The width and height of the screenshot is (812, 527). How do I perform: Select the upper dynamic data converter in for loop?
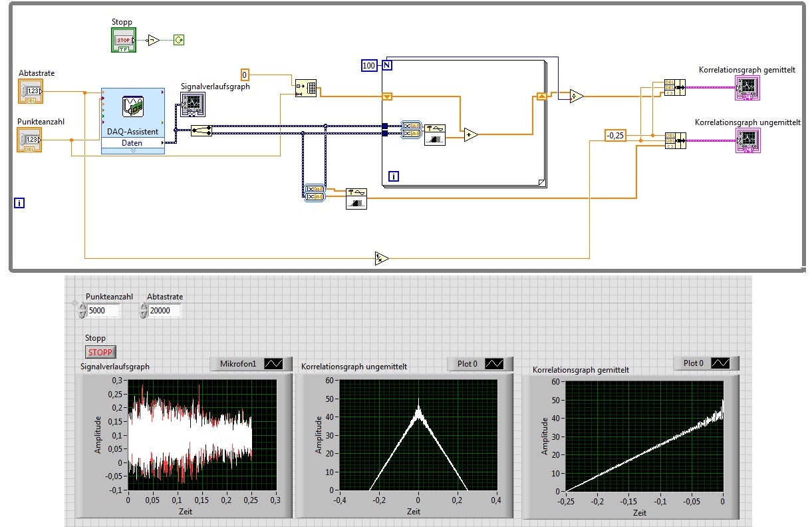[411, 125]
